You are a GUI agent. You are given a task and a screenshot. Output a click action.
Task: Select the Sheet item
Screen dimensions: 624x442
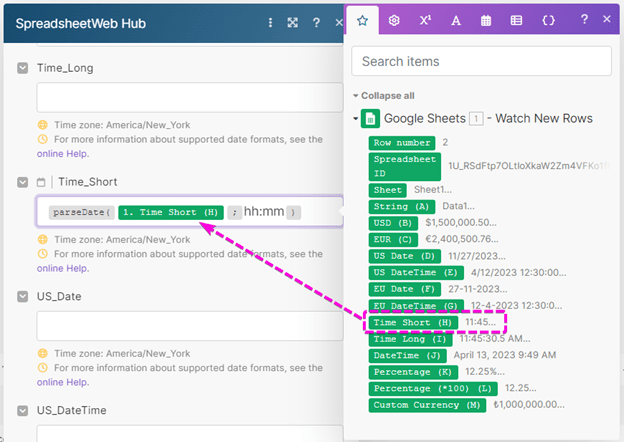pyautogui.click(x=388, y=190)
